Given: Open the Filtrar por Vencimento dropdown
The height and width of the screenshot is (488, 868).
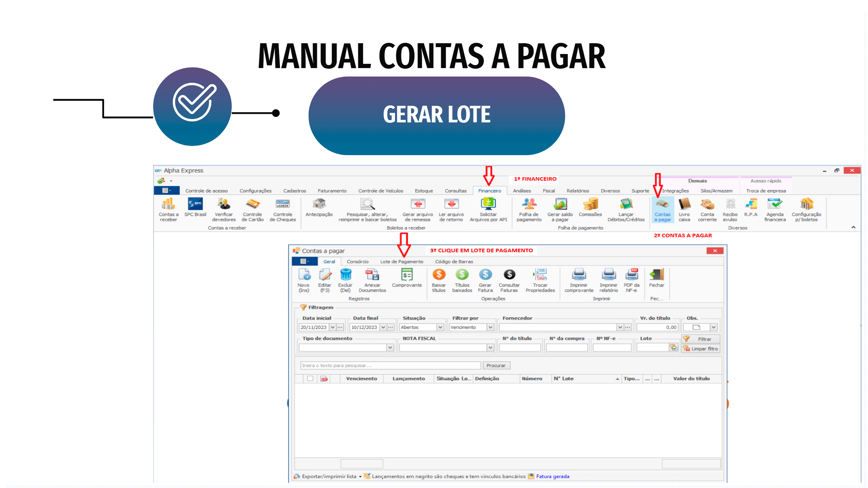Looking at the screenshot, I should [x=490, y=327].
